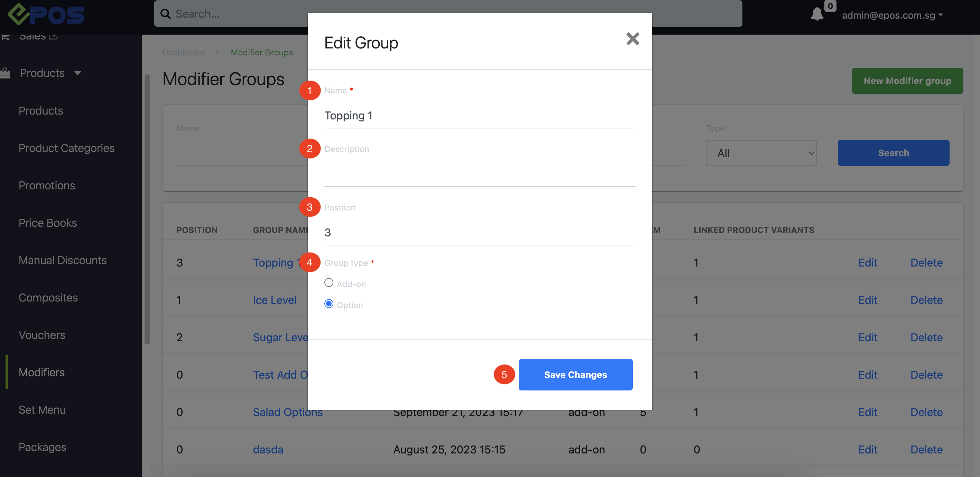The image size is (980, 477).
Task: Select the Add-on radio button
Action: tap(329, 283)
